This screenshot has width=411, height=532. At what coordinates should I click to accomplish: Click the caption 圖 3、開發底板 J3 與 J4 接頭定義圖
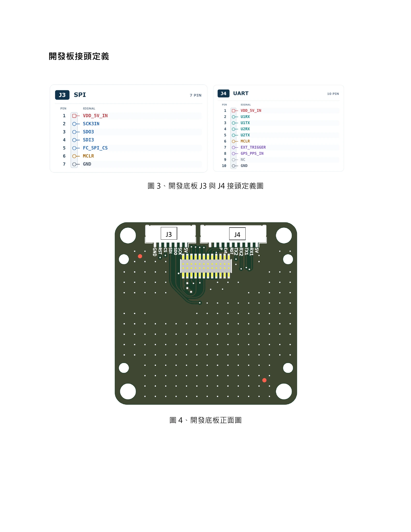tap(205, 186)
